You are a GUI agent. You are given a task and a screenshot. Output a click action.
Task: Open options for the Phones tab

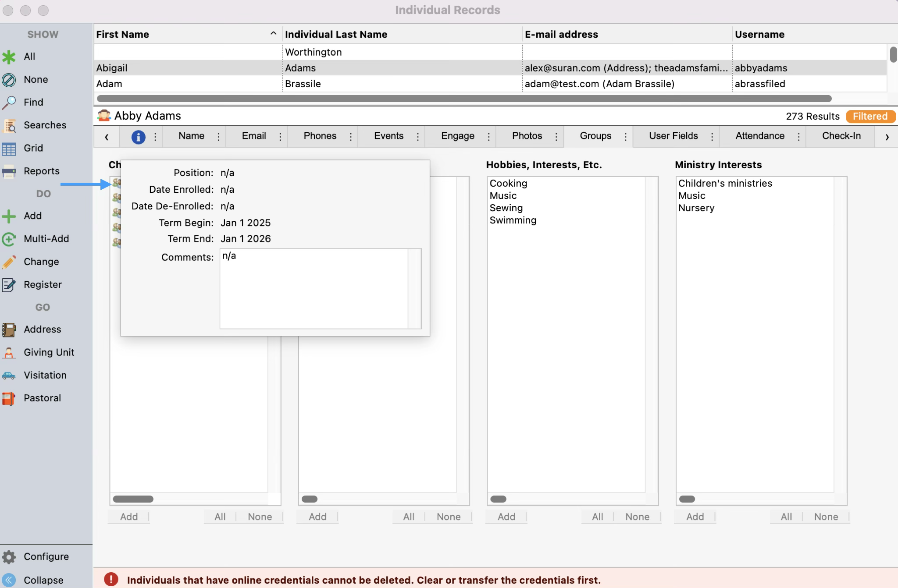click(351, 137)
